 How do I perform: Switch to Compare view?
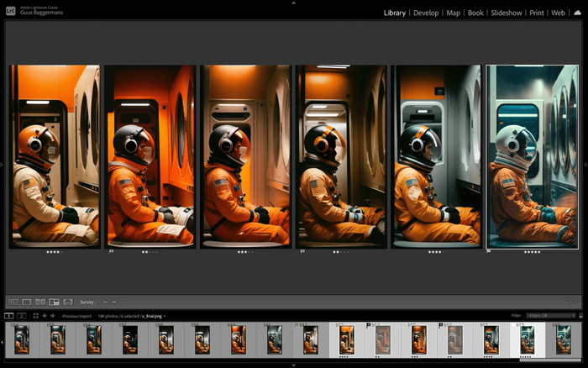40,302
